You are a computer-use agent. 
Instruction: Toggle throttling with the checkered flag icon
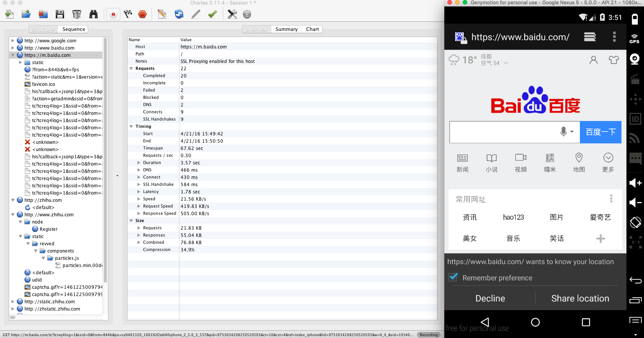pyautogui.click(x=128, y=14)
